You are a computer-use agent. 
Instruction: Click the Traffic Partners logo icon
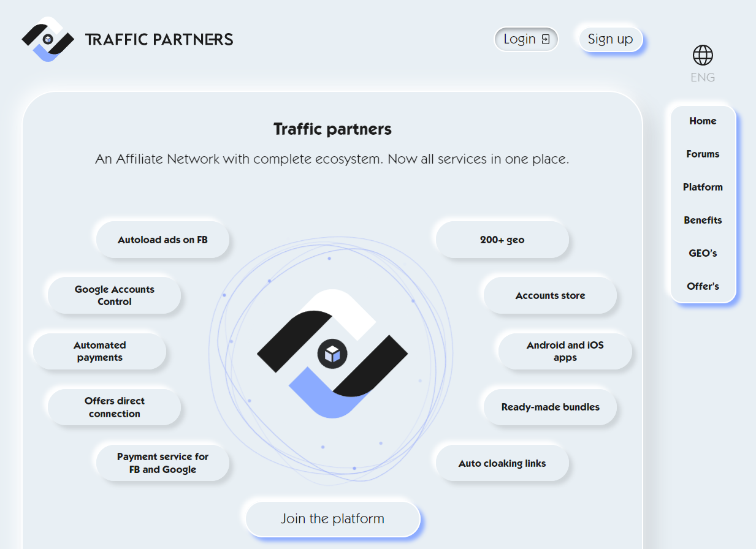pos(47,38)
